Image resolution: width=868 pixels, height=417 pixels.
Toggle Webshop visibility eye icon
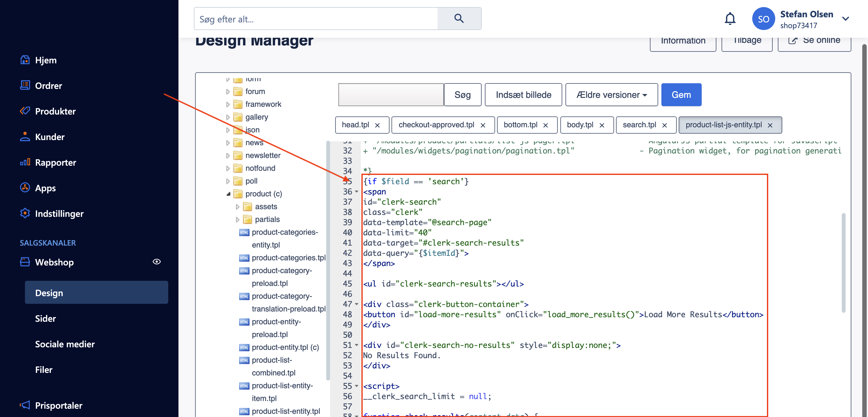(157, 262)
